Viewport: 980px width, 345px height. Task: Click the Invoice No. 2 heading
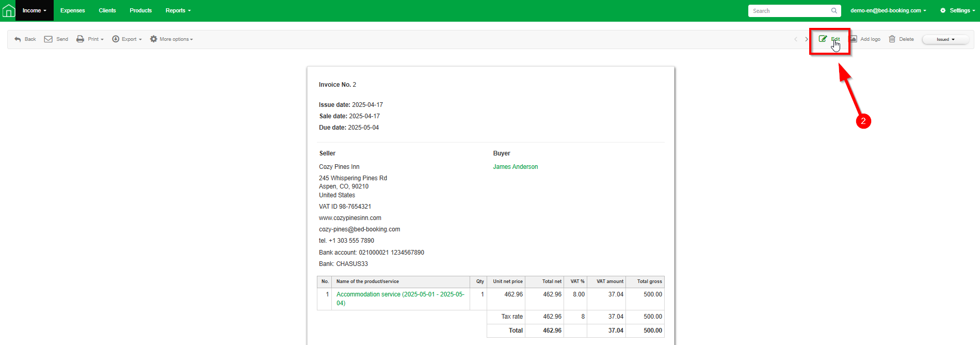click(338, 85)
